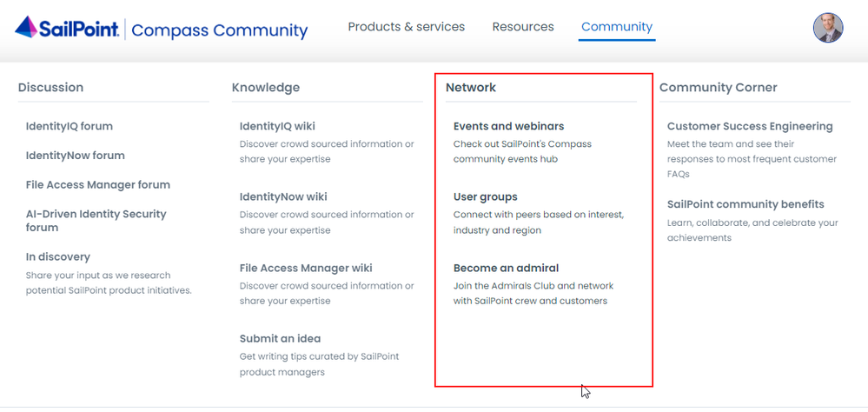Click Become an admiral link
Screen dimensions: 868x412
click(506, 268)
